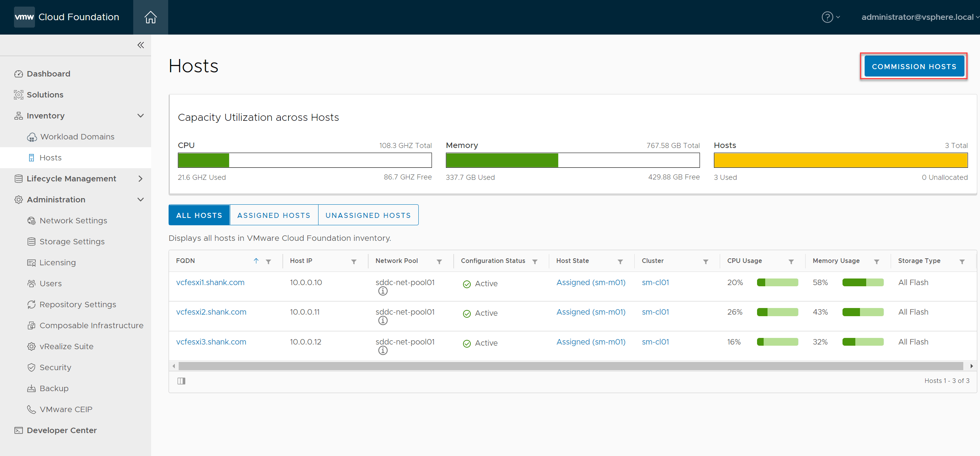This screenshot has height=456, width=980.
Task: Open host vcfesxi3.shank.com
Action: pyautogui.click(x=211, y=342)
